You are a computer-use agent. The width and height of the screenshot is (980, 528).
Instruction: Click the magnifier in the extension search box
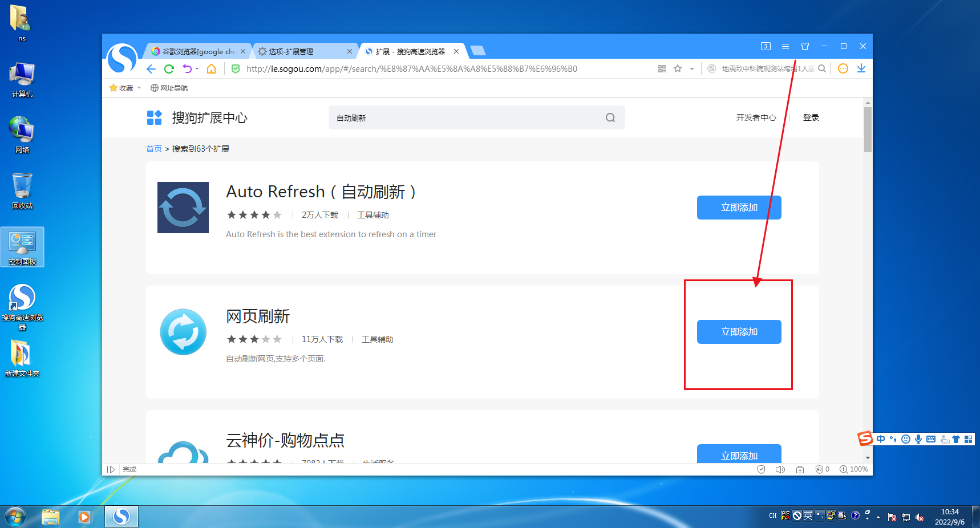pyautogui.click(x=610, y=117)
